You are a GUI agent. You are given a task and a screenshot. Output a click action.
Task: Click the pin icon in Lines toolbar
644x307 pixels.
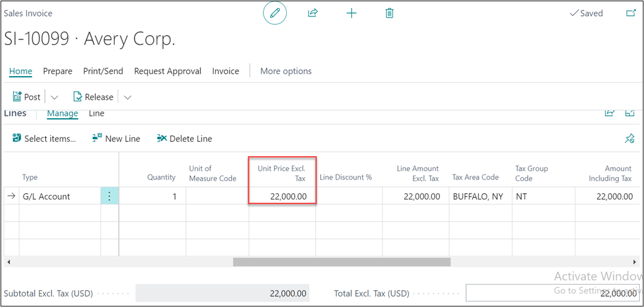tap(630, 139)
